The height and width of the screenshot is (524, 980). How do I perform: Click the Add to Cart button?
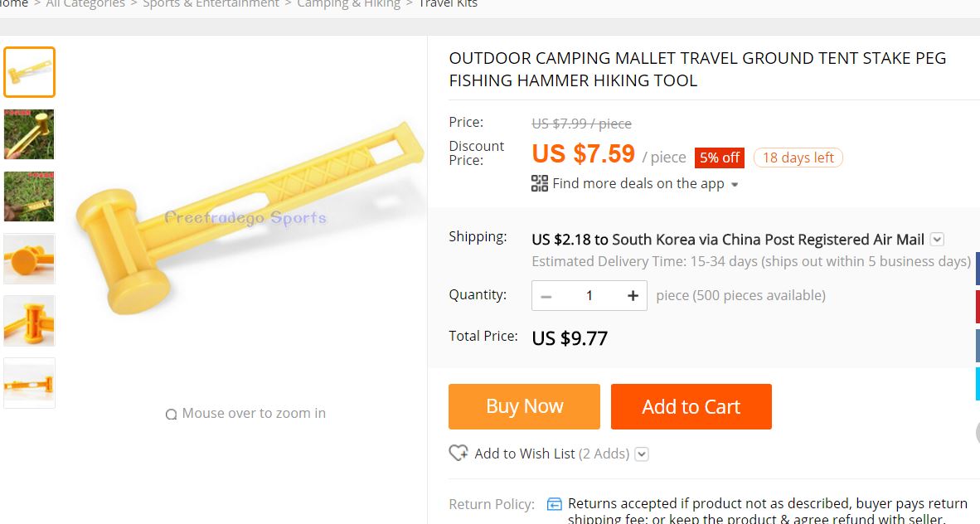[691, 406]
